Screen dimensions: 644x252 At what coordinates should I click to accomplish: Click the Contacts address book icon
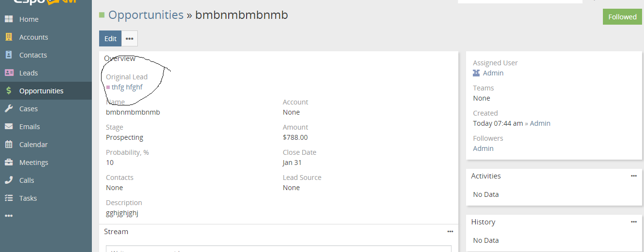(9, 55)
